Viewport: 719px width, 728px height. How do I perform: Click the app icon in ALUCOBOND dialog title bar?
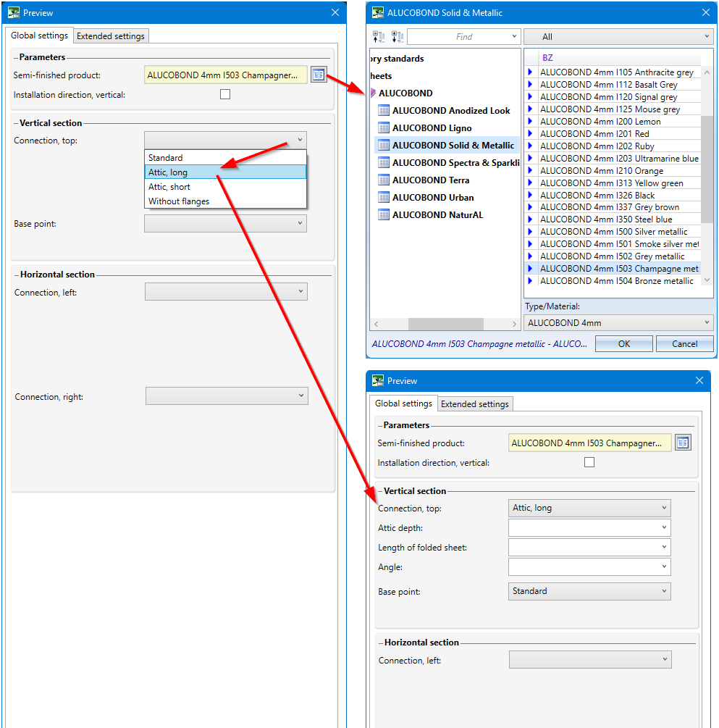[378, 12]
